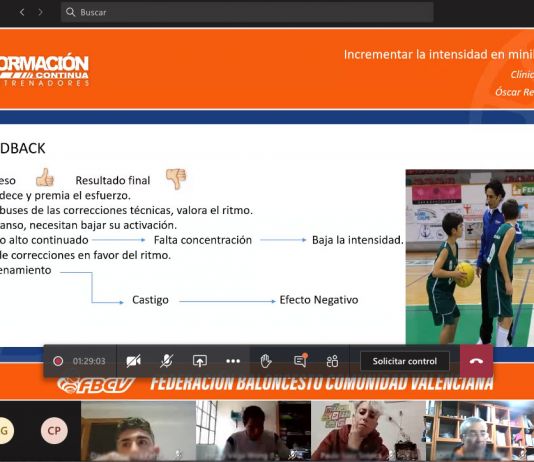Click the 'Resultado final' text
Image resolution: width=534 pixels, height=462 pixels.
(x=113, y=180)
